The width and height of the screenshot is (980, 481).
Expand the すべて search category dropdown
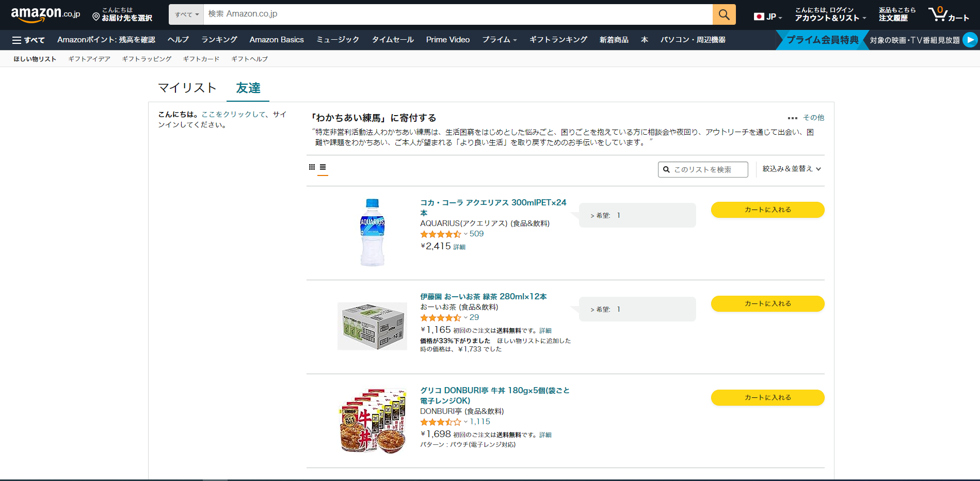click(x=186, y=14)
